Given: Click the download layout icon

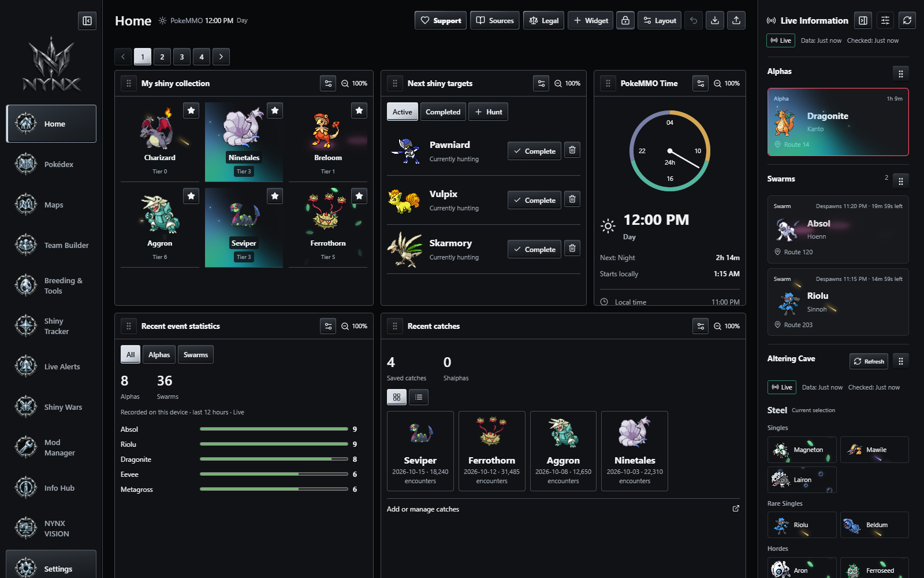Looking at the screenshot, I should [x=715, y=20].
